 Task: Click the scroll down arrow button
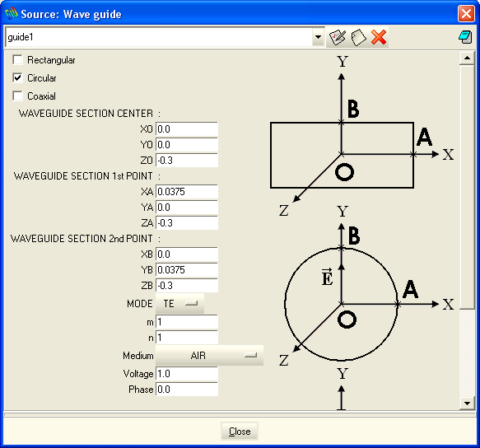click(467, 404)
